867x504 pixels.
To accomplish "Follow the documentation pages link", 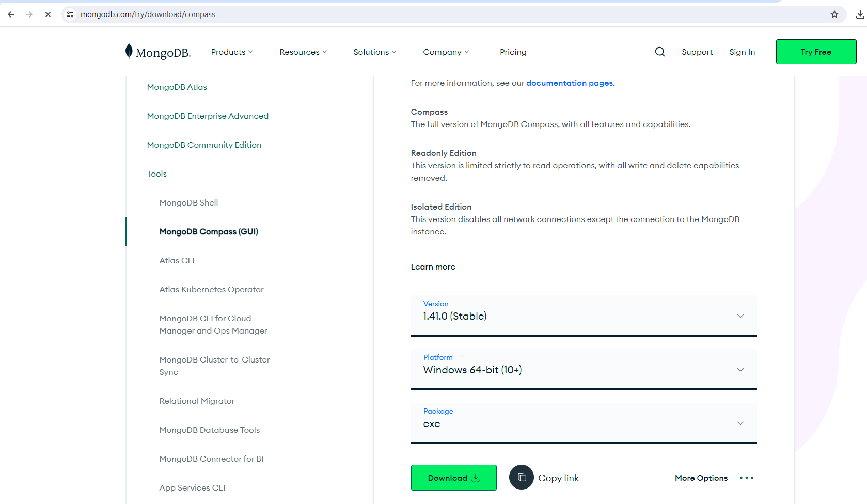I will click(x=570, y=83).
